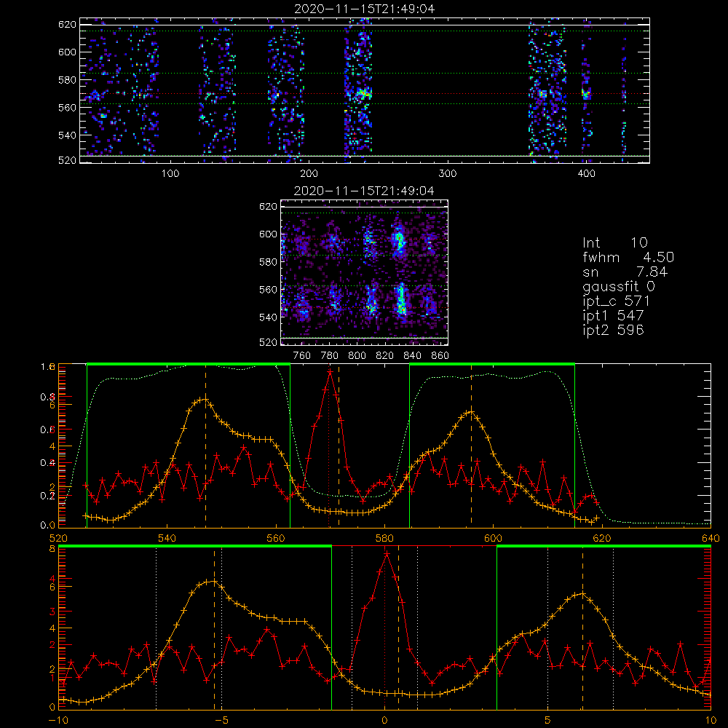
Task: Click x-axis label 100 on top image plot
Action: click(170, 174)
